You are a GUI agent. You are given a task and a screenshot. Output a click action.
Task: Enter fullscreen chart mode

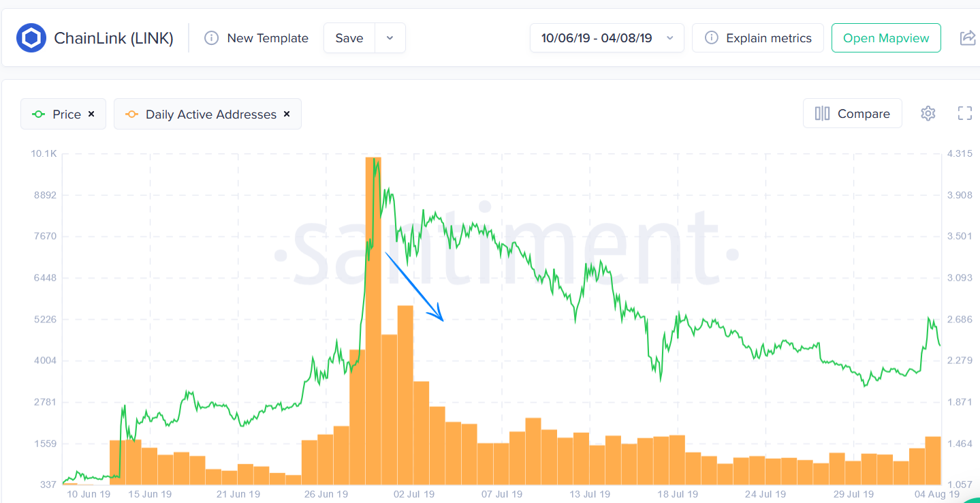[x=964, y=114]
